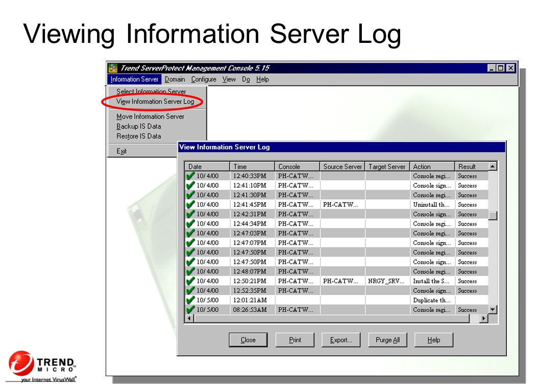Choose Exit from the Information Server menu
The width and height of the screenshot is (539, 392).
tap(121, 151)
